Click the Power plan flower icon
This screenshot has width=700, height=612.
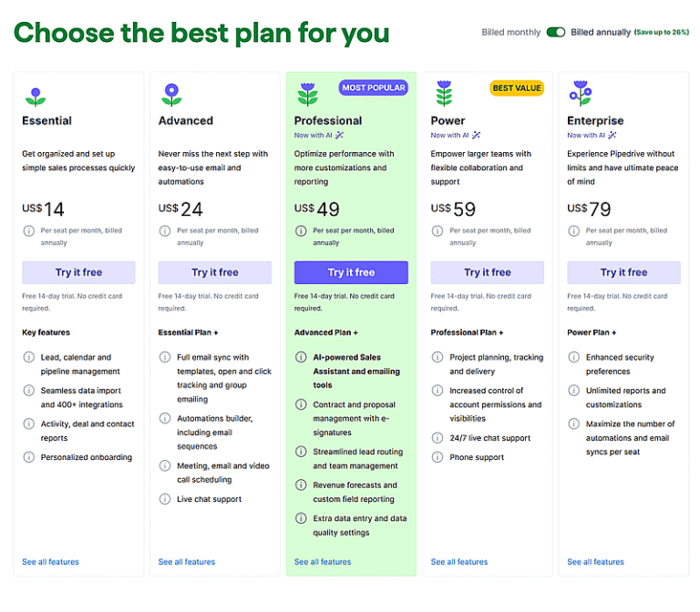coord(444,95)
